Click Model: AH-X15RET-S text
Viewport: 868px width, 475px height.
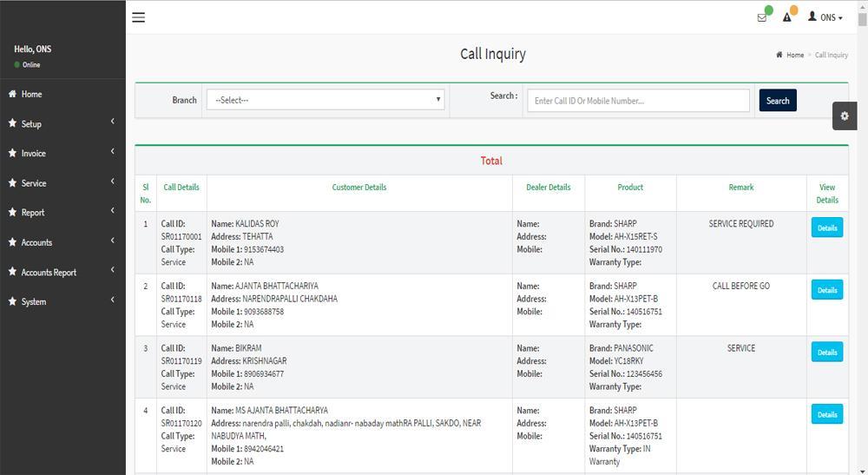(x=623, y=236)
